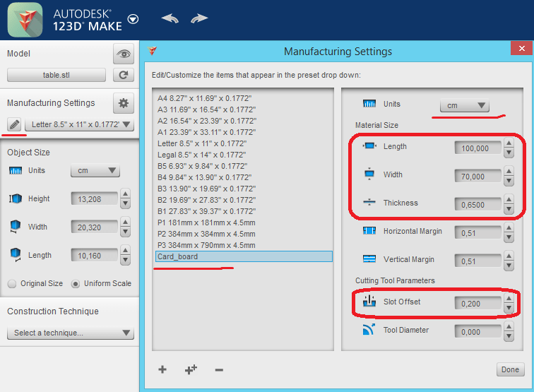Decrease Material Width with down arrow
The height and width of the screenshot is (392, 534).
(x=509, y=182)
